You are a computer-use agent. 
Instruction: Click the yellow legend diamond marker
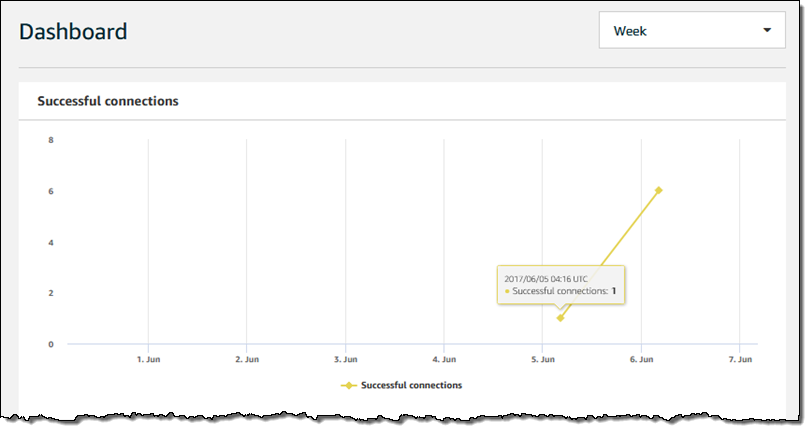[348, 385]
